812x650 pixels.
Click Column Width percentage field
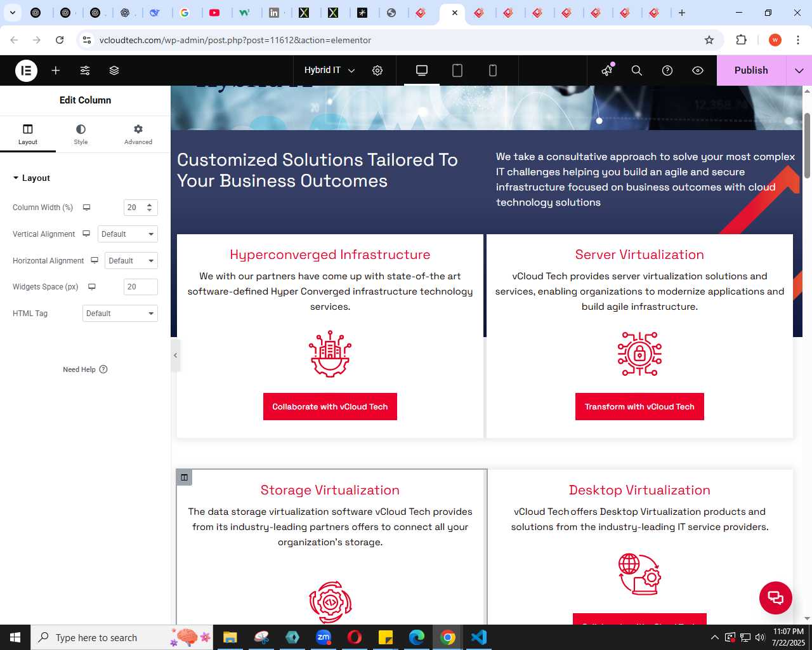(140, 208)
